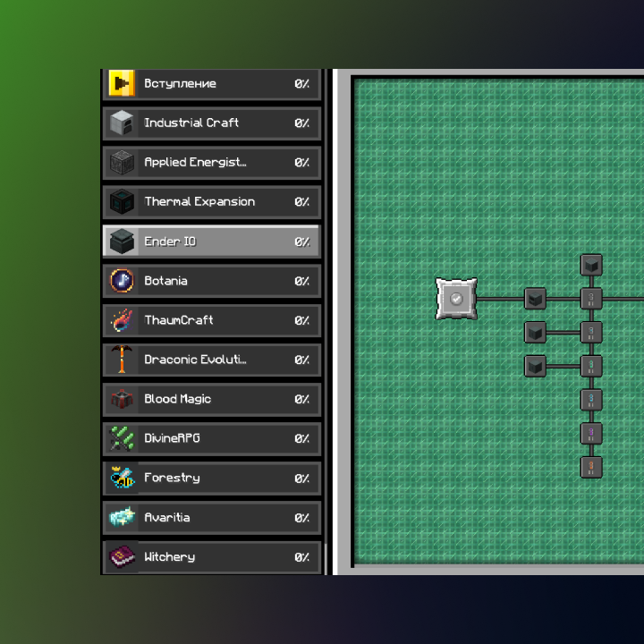The height and width of the screenshot is (644, 644).
Task: Switch to Applied Energistics chapter
Action: [211, 163]
